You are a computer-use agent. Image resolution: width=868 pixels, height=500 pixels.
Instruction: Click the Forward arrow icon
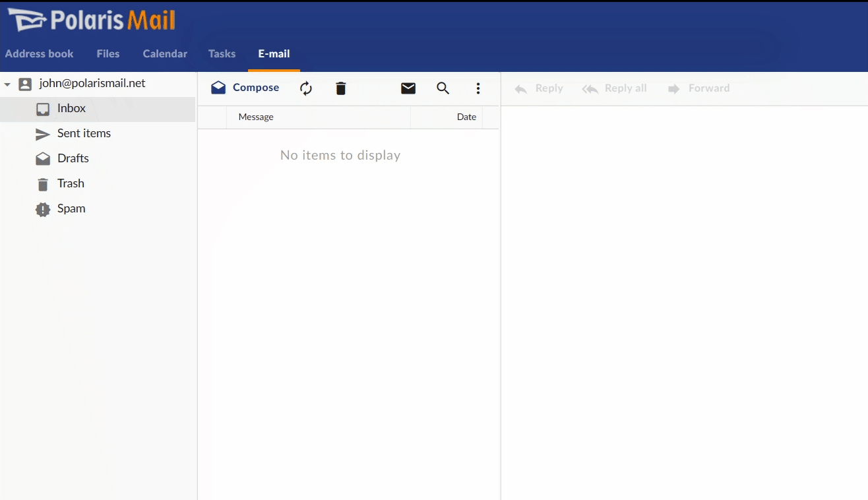tap(674, 89)
